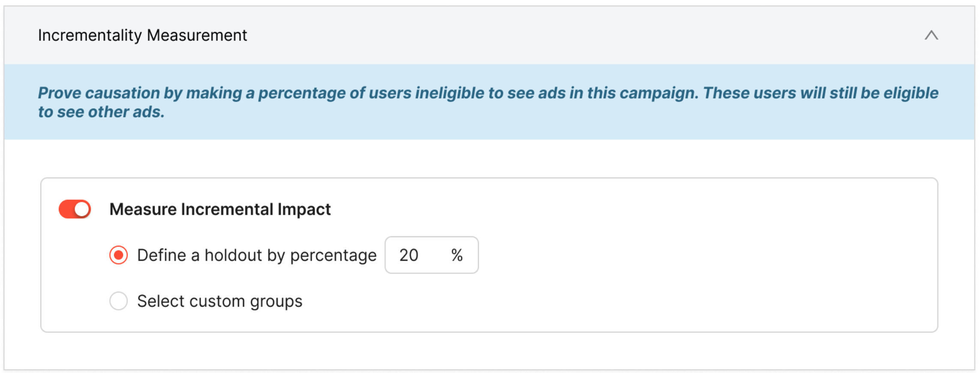Viewport: 980px width, 373px height.
Task: Click the blue info banner about causation
Action: tap(489, 102)
